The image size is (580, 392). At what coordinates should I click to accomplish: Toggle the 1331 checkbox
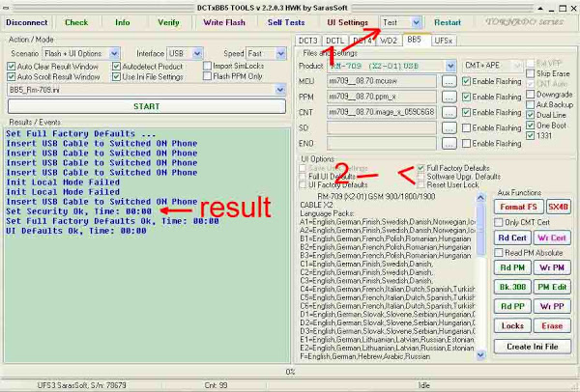click(530, 135)
